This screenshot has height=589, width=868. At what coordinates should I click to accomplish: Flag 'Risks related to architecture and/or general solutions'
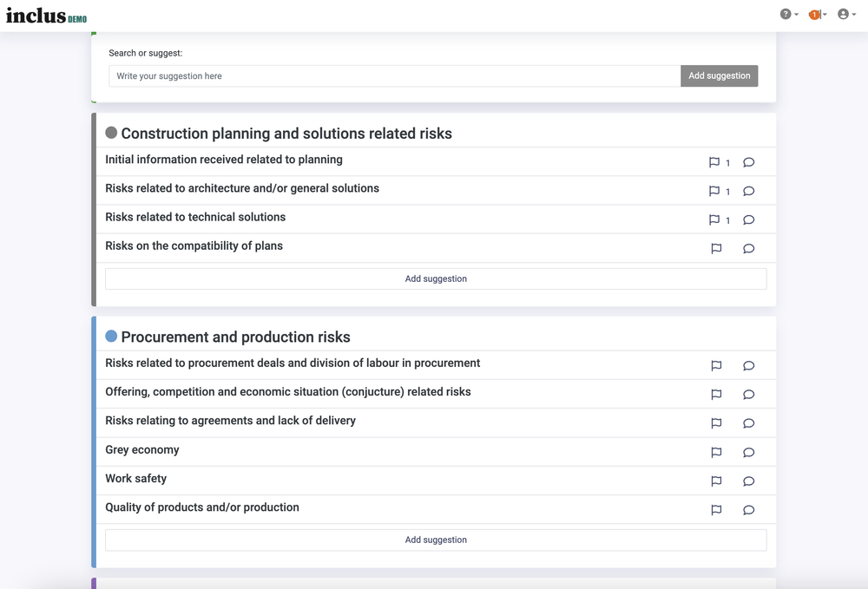[x=714, y=191]
